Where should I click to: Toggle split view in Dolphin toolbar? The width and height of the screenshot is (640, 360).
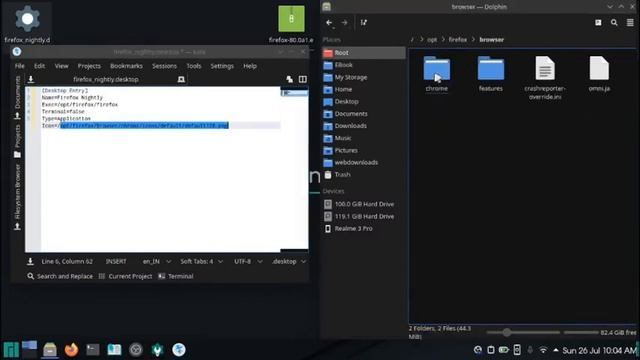598,23
